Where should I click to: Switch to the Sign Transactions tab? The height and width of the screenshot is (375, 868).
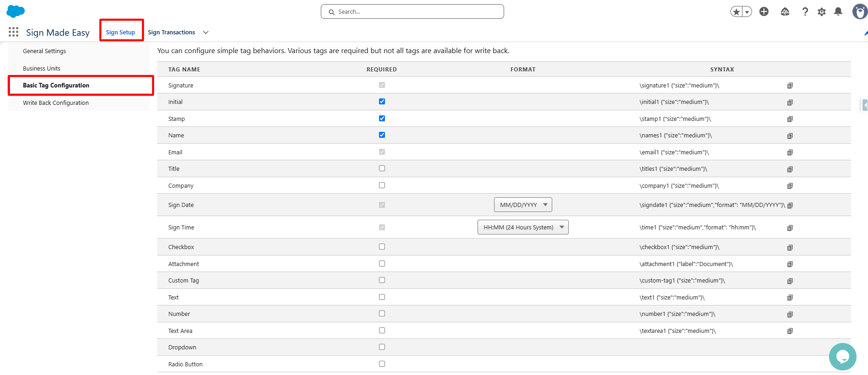(x=171, y=33)
